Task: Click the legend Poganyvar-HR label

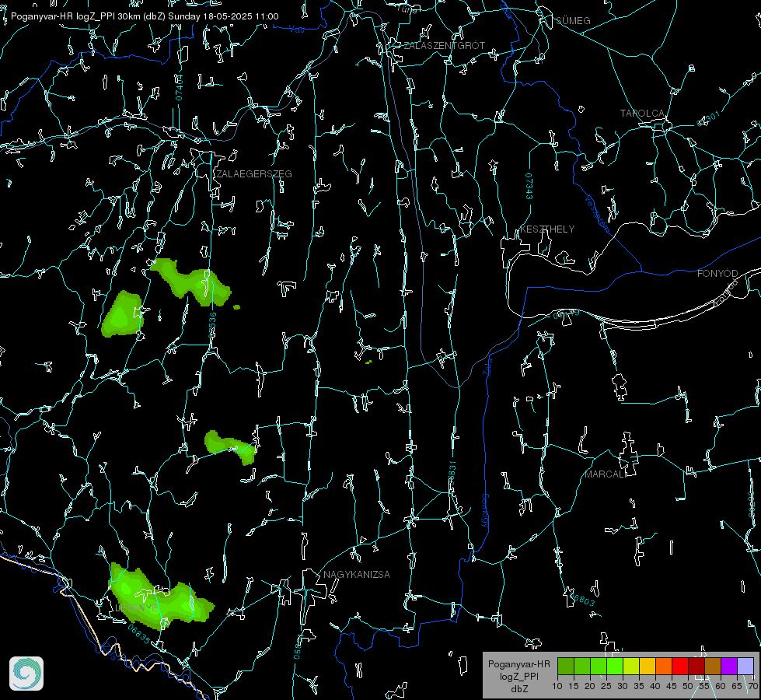Action: tap(518, 664)
